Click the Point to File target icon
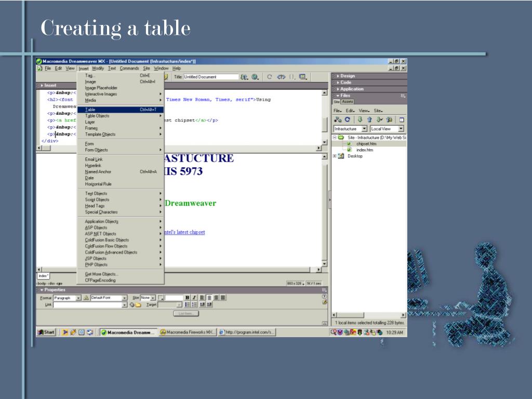The height and width of the screenshot is (399, 532). point(132,304)
